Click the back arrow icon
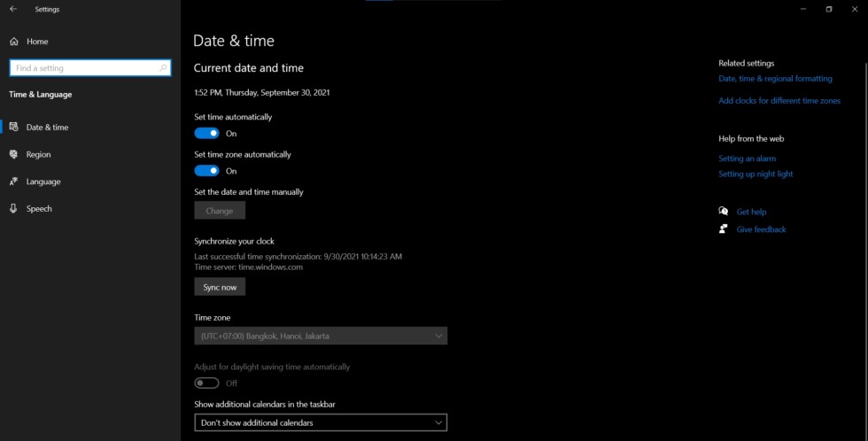 coord(13,9)
